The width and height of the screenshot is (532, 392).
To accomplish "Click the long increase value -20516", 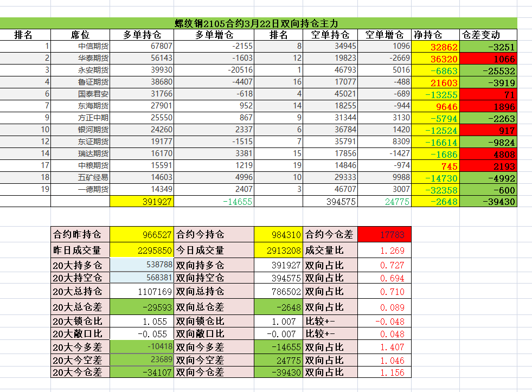I will click(x=214, y=70).
